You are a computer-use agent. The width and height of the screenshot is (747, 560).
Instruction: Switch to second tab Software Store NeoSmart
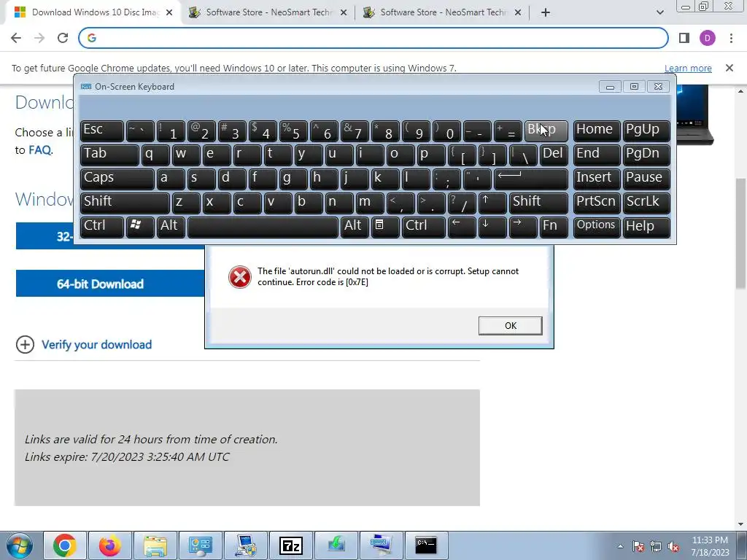pos(268,12)
